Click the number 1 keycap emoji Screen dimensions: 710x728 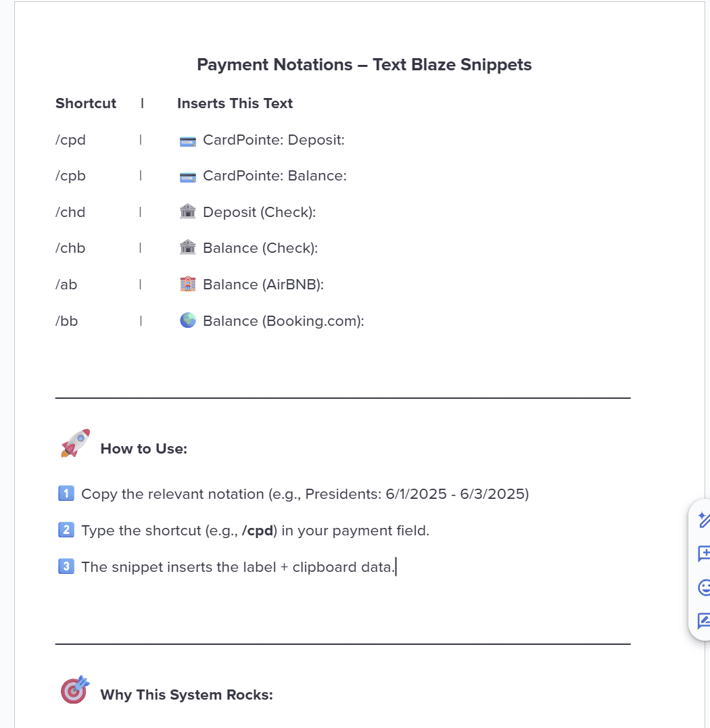coord(66,493)
